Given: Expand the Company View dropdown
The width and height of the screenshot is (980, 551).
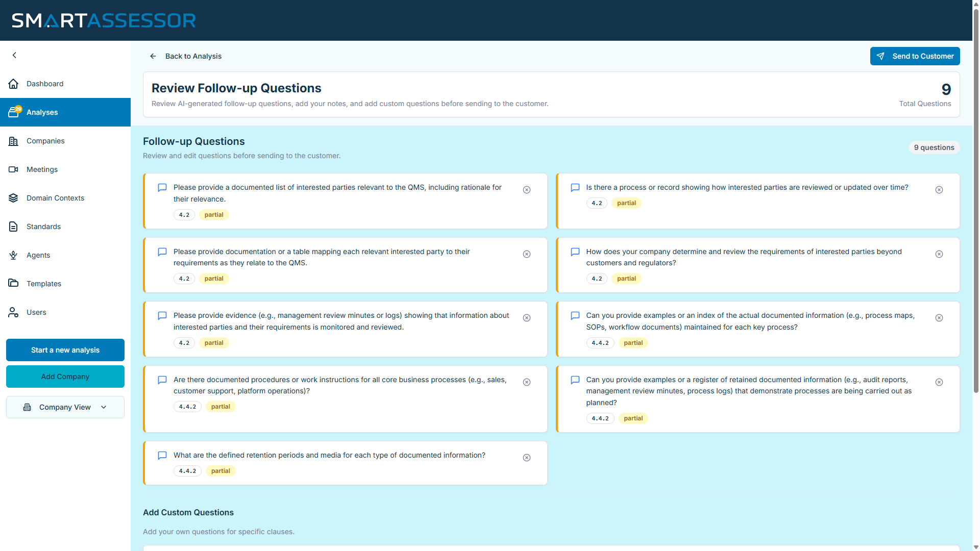Looking at the screenshot, I should [65, 407].
